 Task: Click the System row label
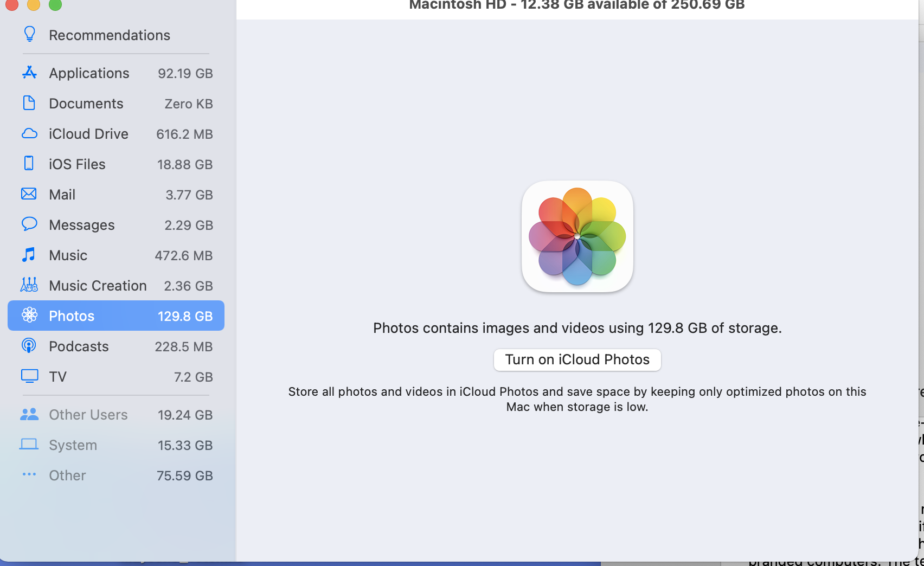pyautogui.click(x=73, y=445)
